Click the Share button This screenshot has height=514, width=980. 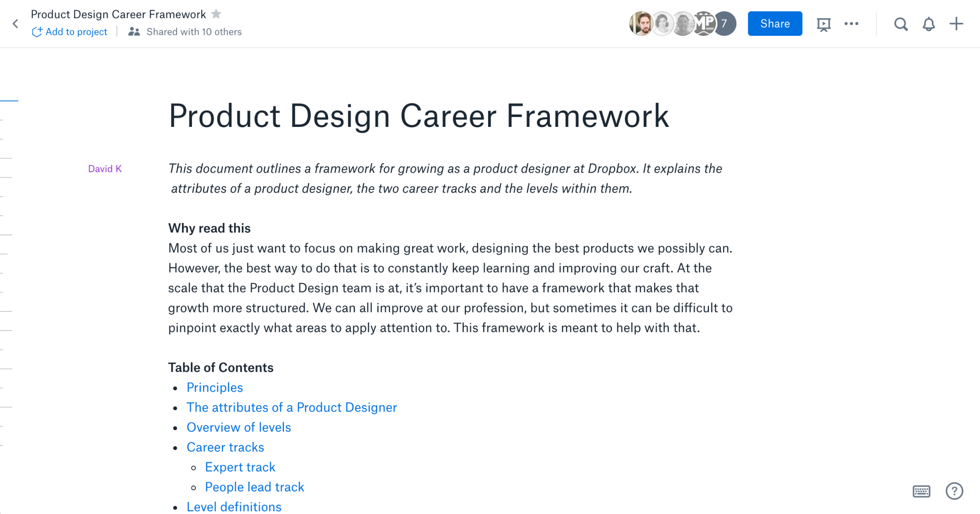pos(775,24)
